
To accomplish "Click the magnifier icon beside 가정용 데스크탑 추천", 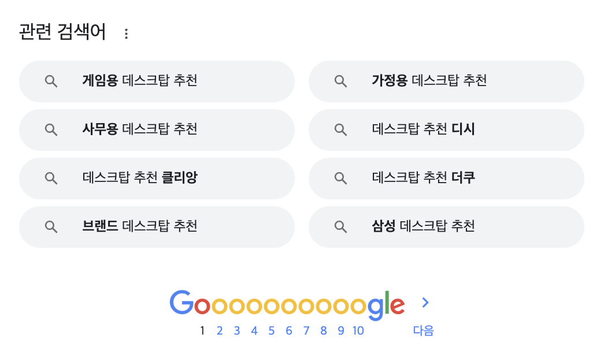I will coord(340,81).
